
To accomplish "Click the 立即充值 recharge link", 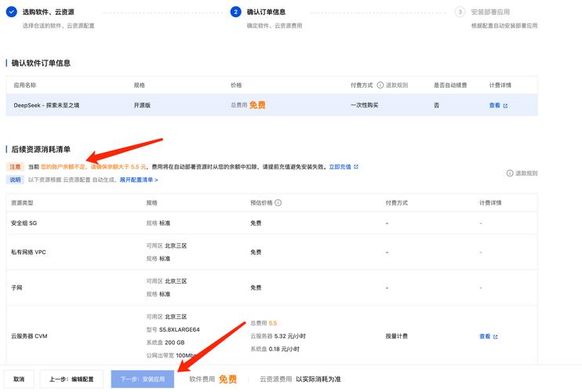I will click(x=340, y=167).
